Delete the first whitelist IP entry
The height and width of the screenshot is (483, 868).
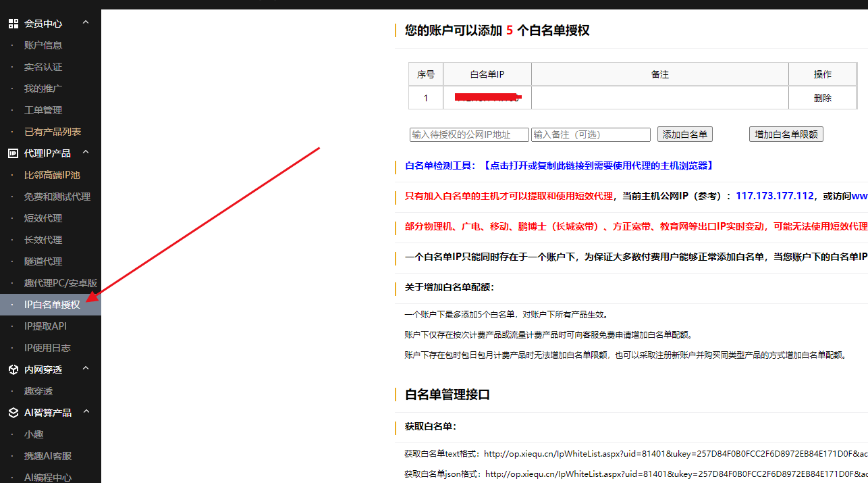click(823, 97)
